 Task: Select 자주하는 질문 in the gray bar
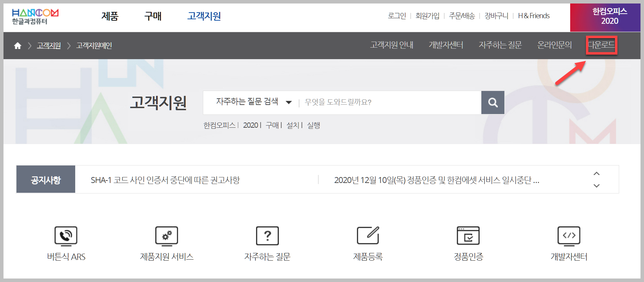[500, 45]
